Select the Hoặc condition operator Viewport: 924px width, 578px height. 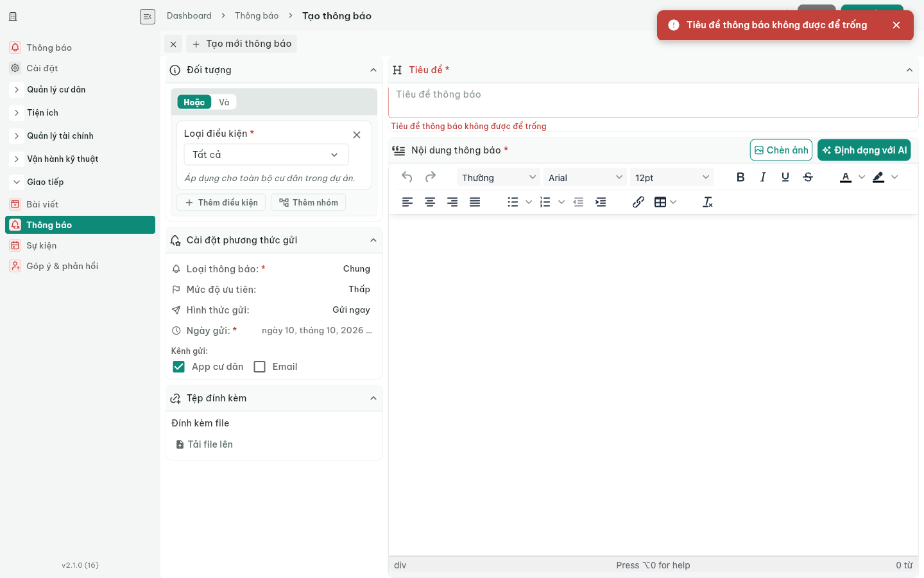tap(194, 102)
